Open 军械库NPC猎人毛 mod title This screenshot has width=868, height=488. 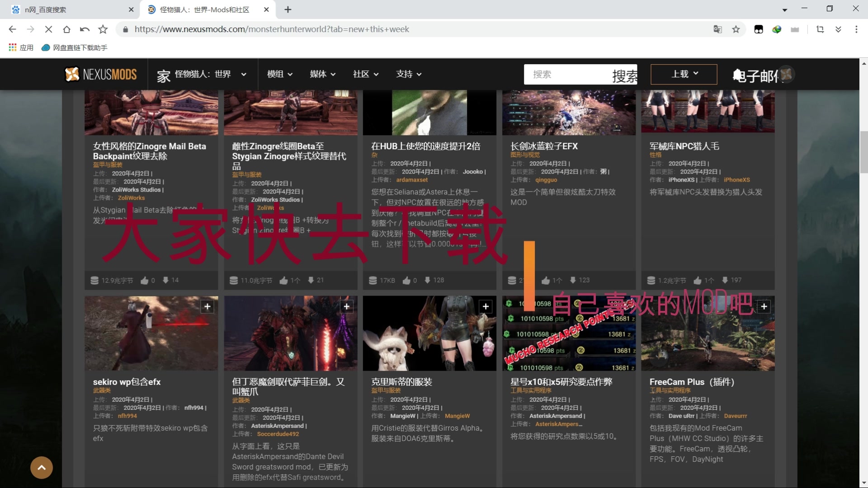click(x=684, y=146)
